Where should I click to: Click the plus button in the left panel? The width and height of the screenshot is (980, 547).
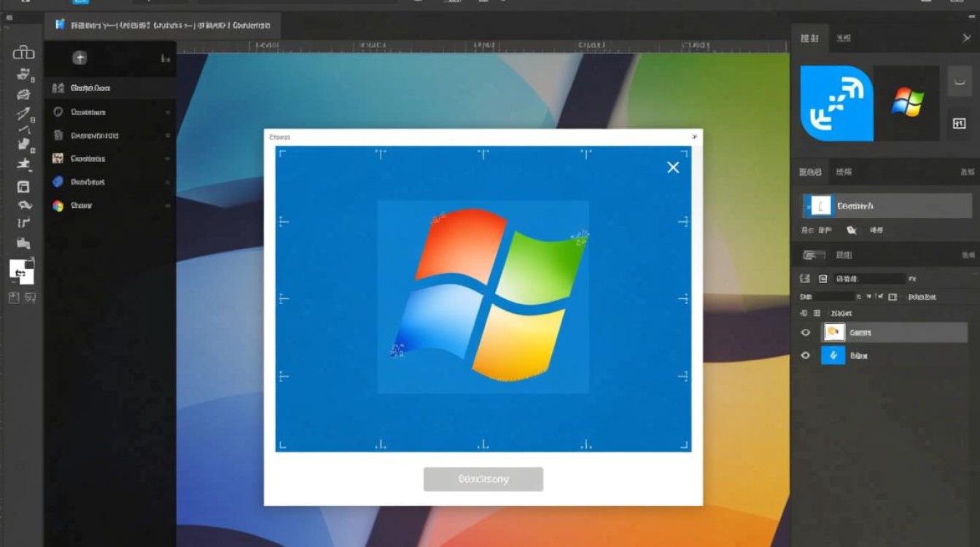tap(79, 58)
